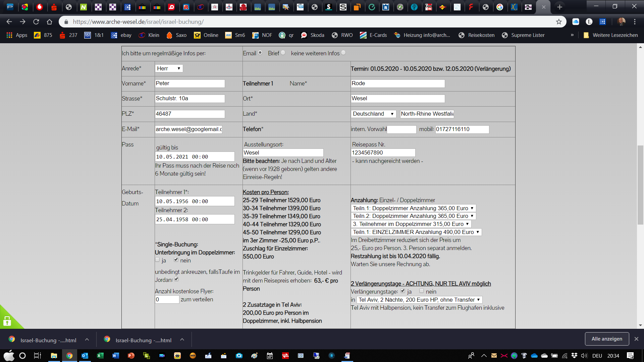The width and height of the screenshot is (644, 362).
Task: Expand the Deutschland country dropdown
Action: point(373,114)
